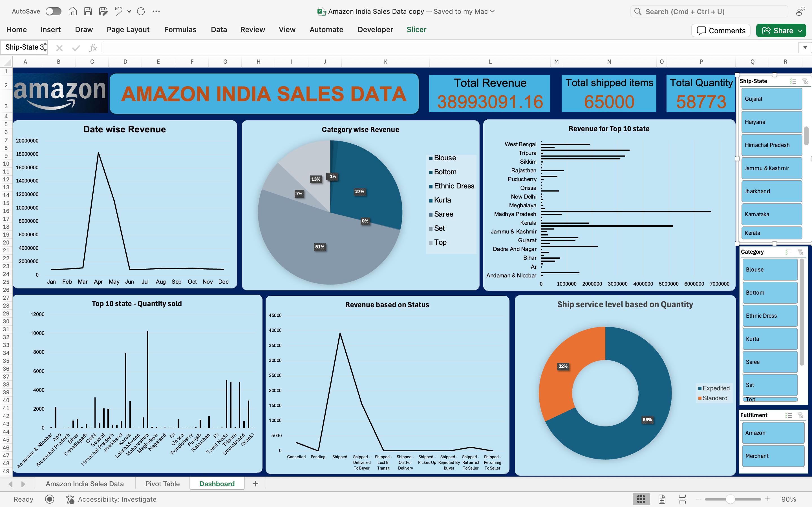Screen dimensions: 812x507
Task: Open the Undo history dropdown
Action: pyautogui.click(x=129, y=11)
